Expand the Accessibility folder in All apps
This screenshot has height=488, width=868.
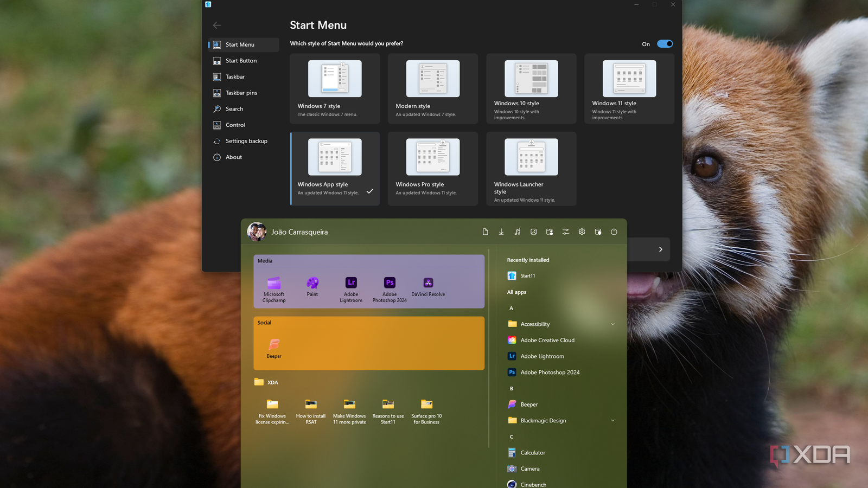pyautogui.click(x=612, y=324)
